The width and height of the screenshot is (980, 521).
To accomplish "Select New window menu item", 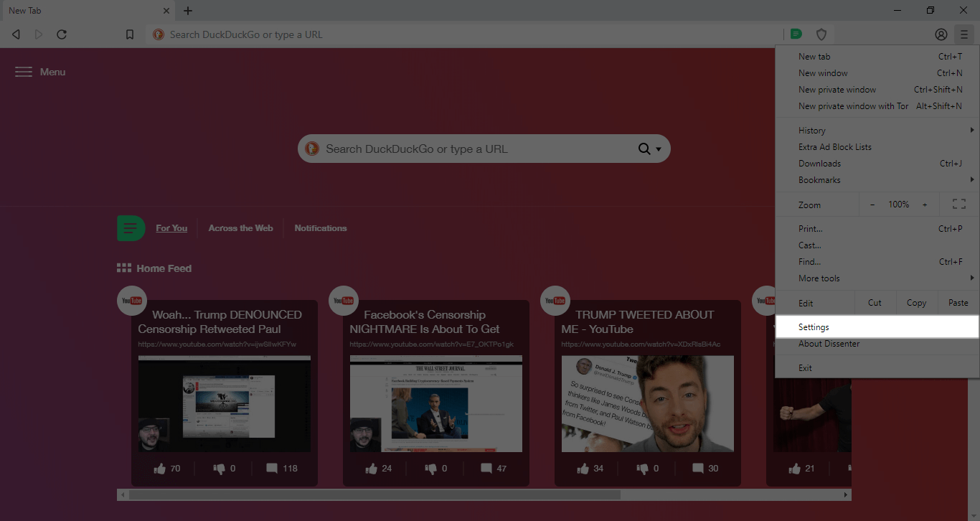I will (877, 73).
